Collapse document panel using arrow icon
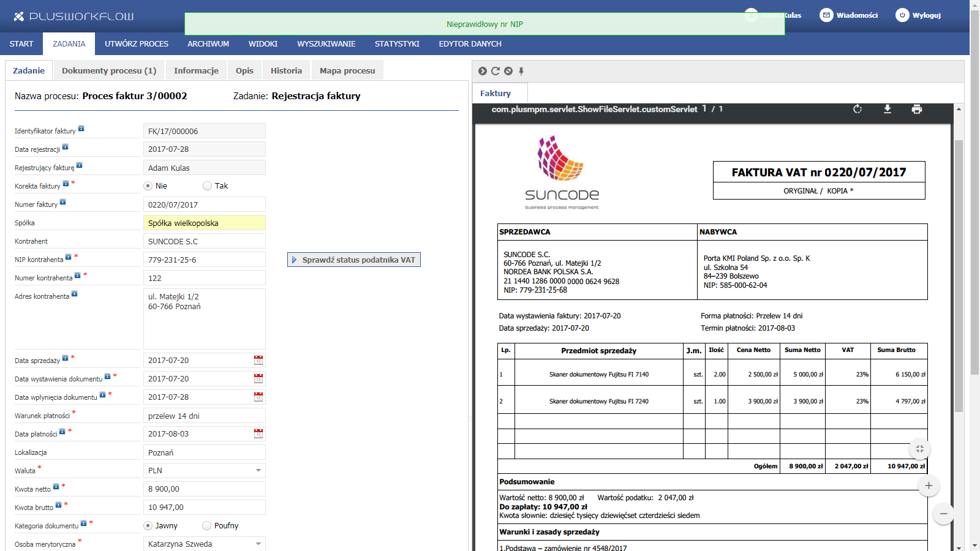This screenshot has width=980, height=551. (x=483, y=71)
